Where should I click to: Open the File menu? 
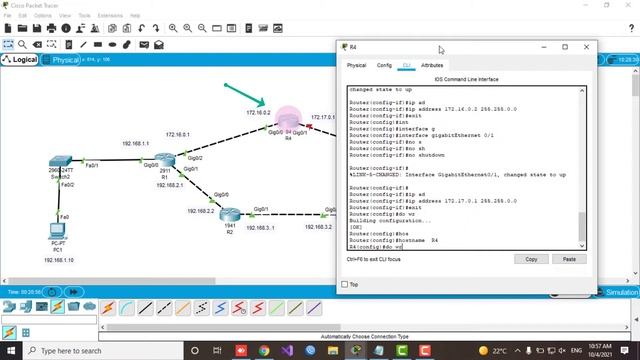pos(7,16)
